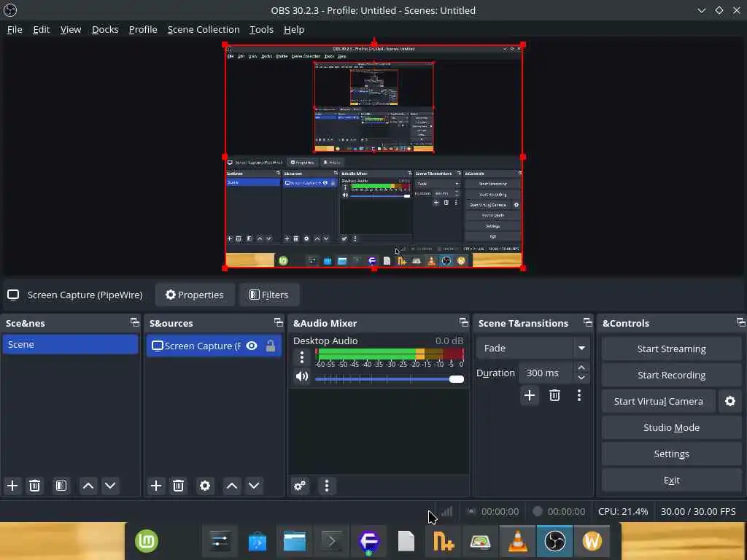The width and height of the screenshot is (747, 560).
Task: Mute Desktop Audio speaker icon
Action: point(301,377)
